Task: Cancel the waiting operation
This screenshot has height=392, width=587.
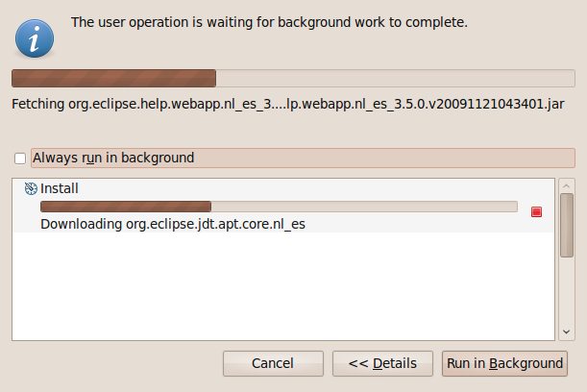Action: (x=273, y=363)
